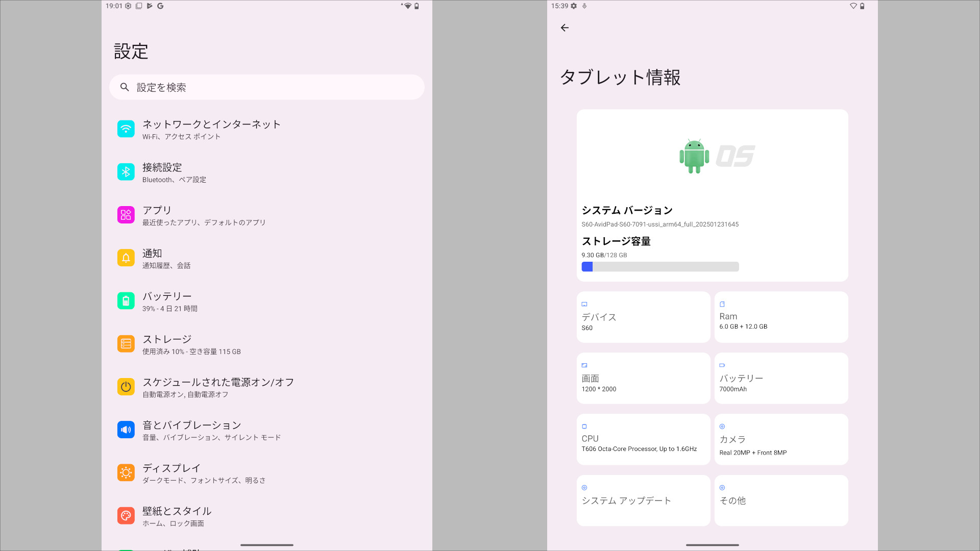980x551 pixels.
Task: Click the scheduled power on/off icon
Action: 126,387
